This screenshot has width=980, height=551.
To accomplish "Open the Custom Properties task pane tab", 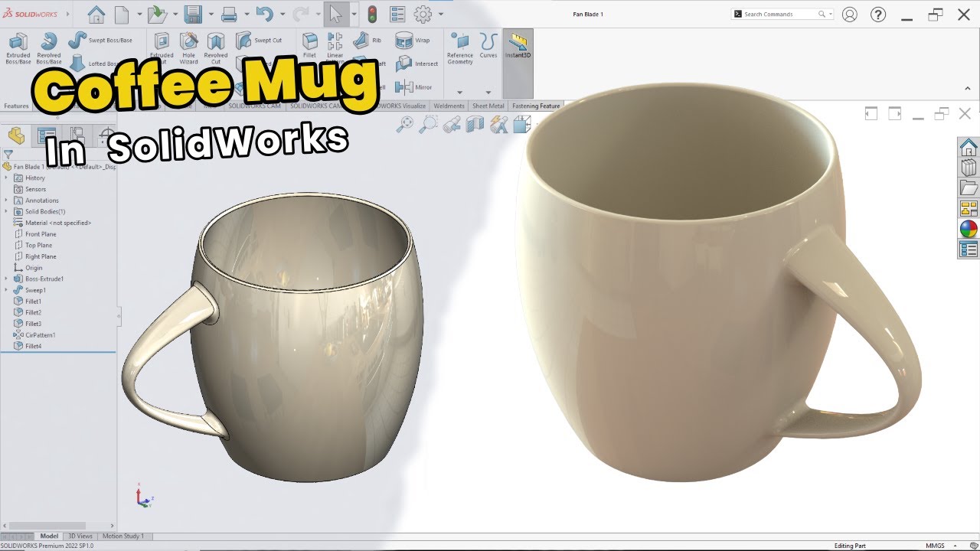I will [969, 249].
